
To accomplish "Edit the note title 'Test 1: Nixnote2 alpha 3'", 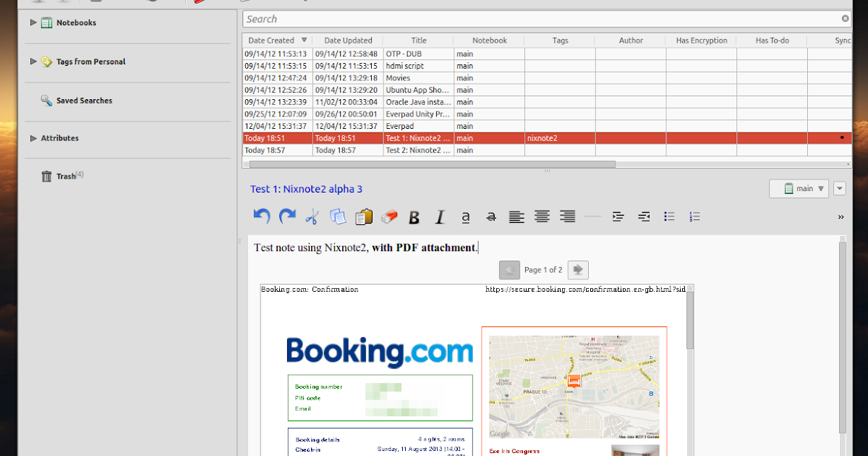I will (306, 189).
